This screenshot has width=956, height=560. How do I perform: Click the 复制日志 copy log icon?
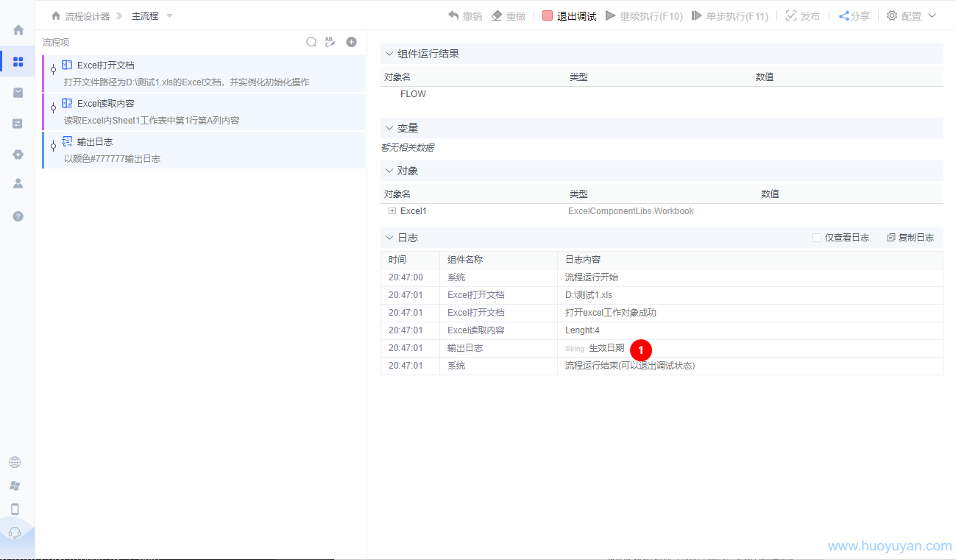click(891, 237)
